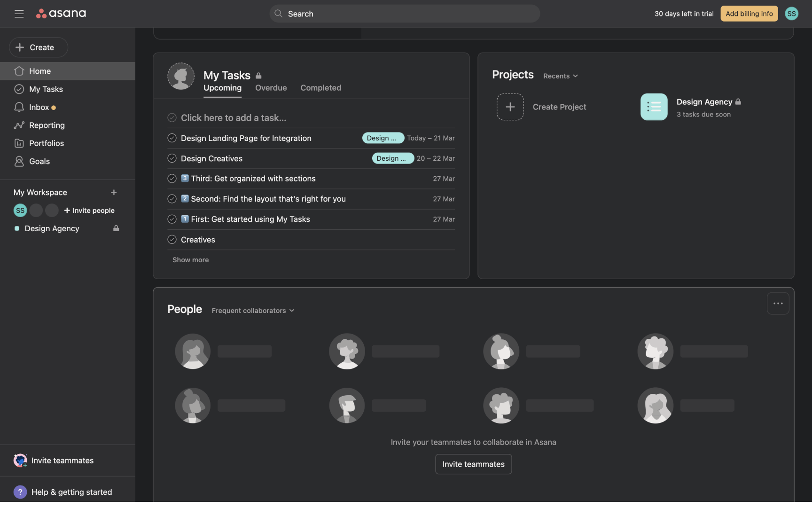Screen dimensions: 812x508
Task: Switch to the Overdue tab
Action: (x=271, y=88)
